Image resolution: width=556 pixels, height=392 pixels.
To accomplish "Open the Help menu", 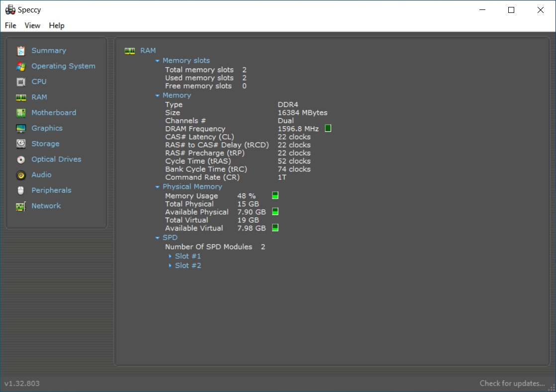I will [57, 25].
